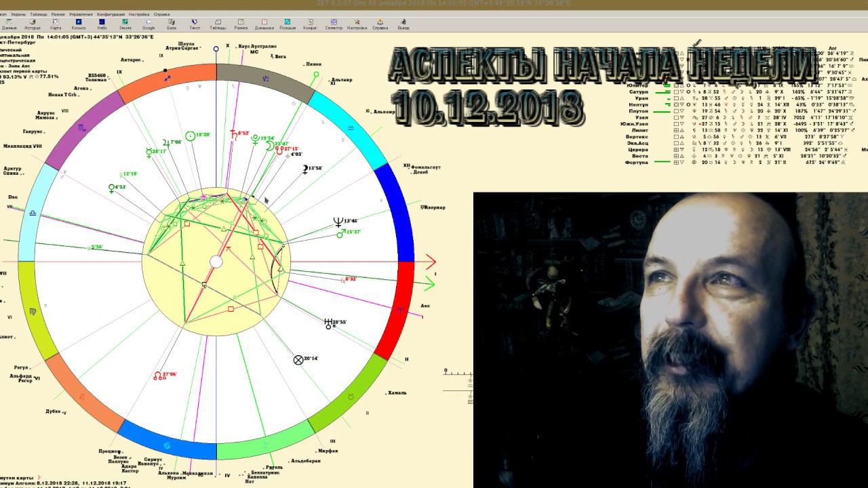Show the Таблицы toolbar icon
This screenshot has width=868, height=488.
(x=218, y=24)
